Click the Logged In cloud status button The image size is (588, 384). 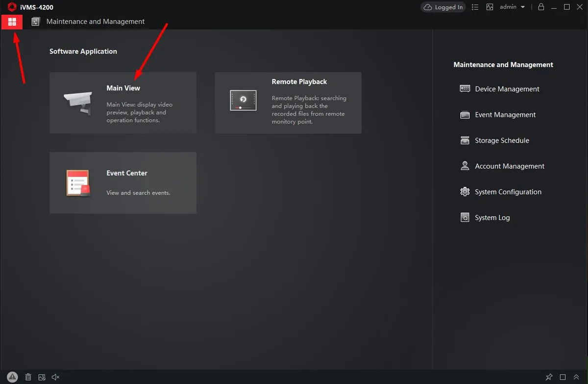(x=443, y=7)
